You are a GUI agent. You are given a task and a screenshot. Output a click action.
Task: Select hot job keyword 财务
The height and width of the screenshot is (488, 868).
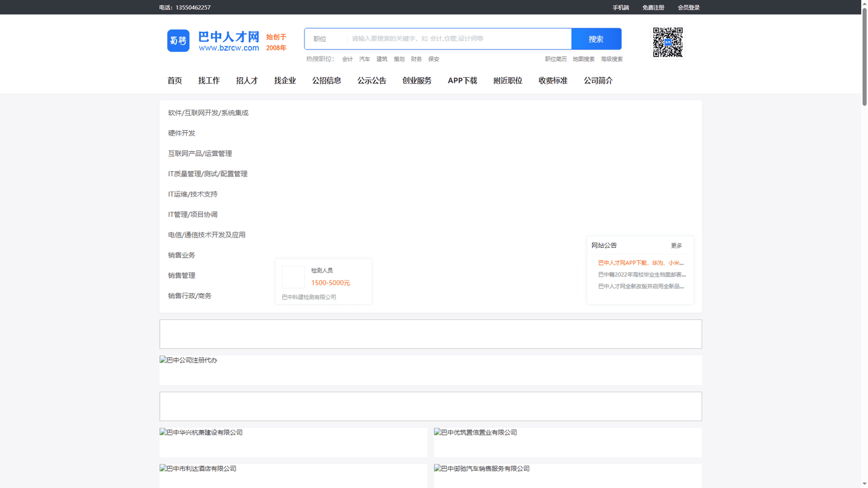click(417, 59)
